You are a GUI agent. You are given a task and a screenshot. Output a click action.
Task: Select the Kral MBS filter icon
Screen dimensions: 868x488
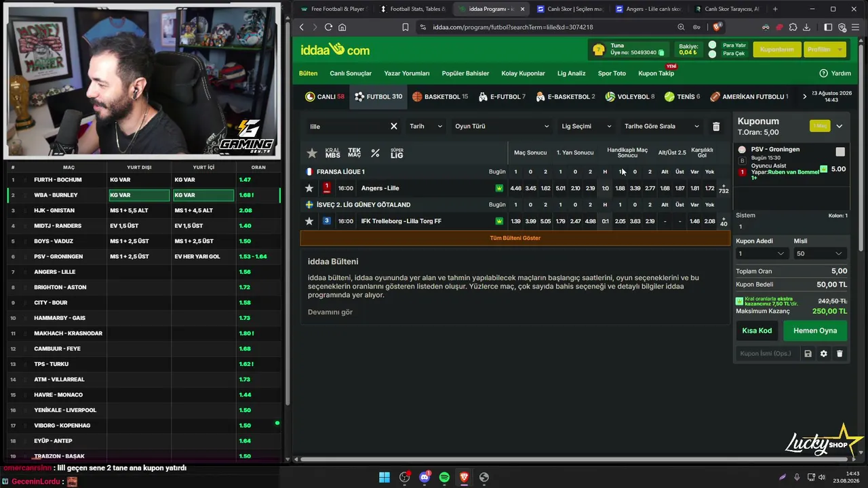pos(332,153)
